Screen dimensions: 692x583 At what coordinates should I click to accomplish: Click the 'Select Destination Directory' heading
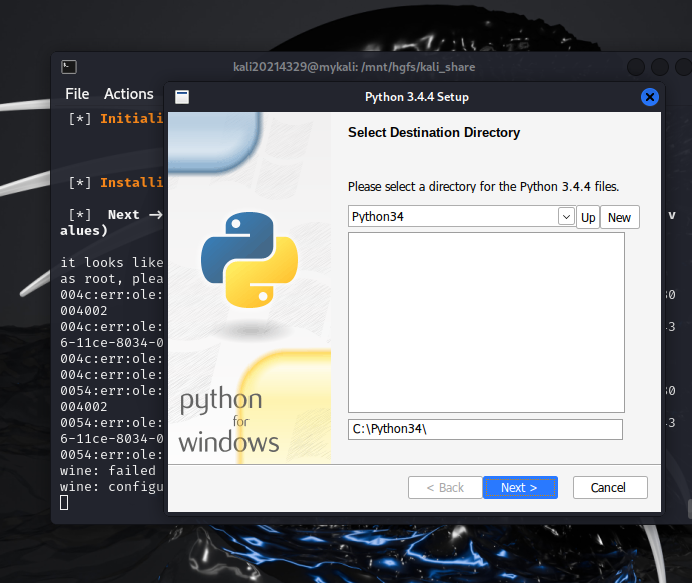coord(434,132)
